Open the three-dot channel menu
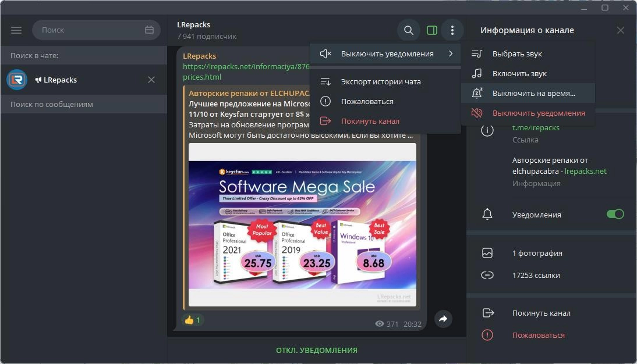Screen dimensions: 637x364 point(452,30)
